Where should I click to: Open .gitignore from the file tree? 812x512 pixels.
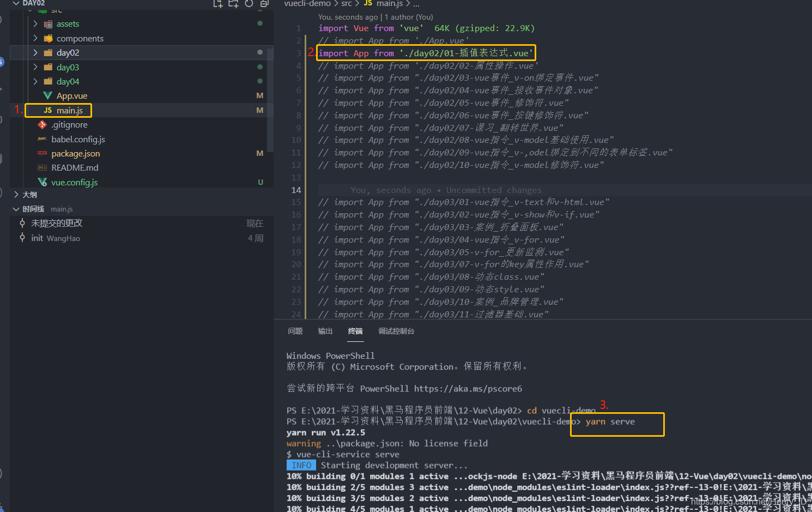point(69,125)
